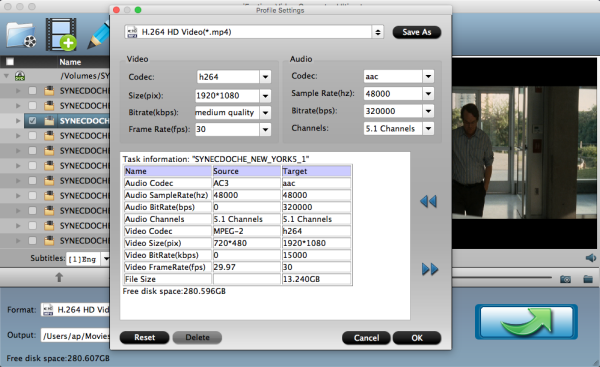Confirm settings with the OK button
600x367 pixels.
pyautogui.click(x=417, y=338)
